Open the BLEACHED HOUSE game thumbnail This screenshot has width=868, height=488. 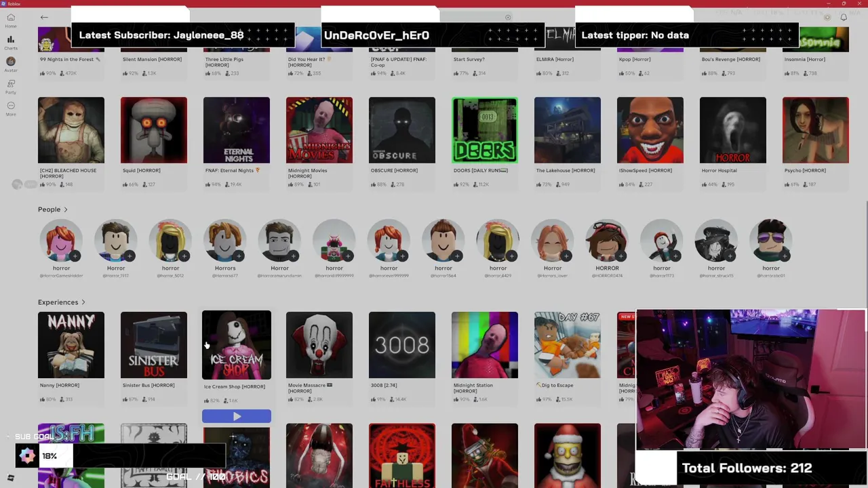71,130
